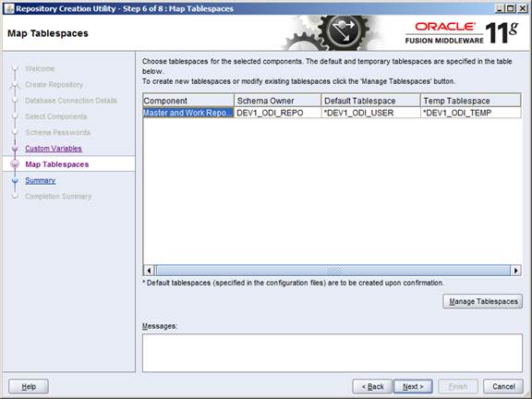The image size is (532, 399).
Task: Open the Manage Tablespaces dialog
Action: (x=483, y=301)
